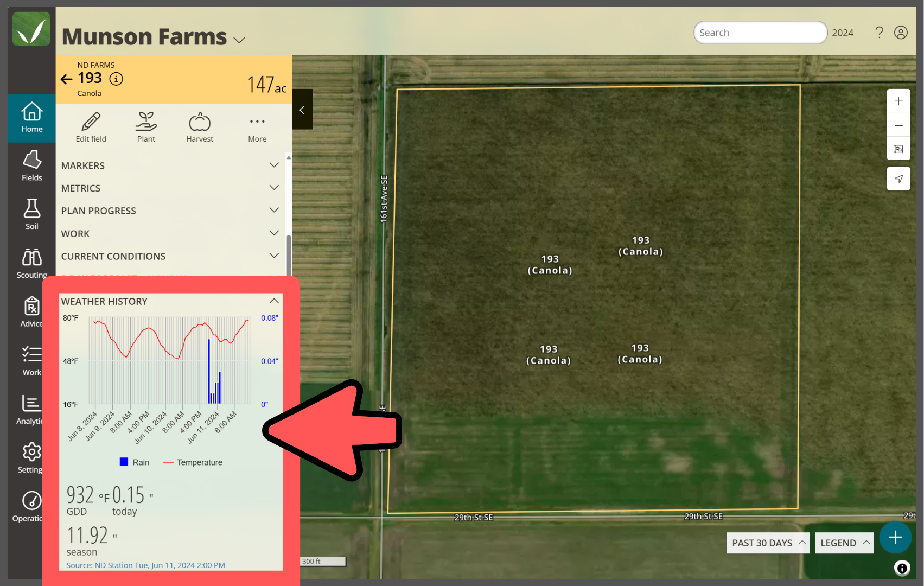
Task: Collapse the WEATHER HISTORY section
Action: coord(274,301)
